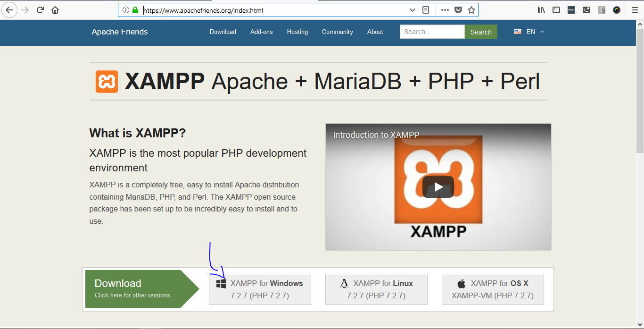Image resolution: width=644 pixels, height=329 pixels.
Task: Click the colorful round extension icon
Action: tap(617, 10)
